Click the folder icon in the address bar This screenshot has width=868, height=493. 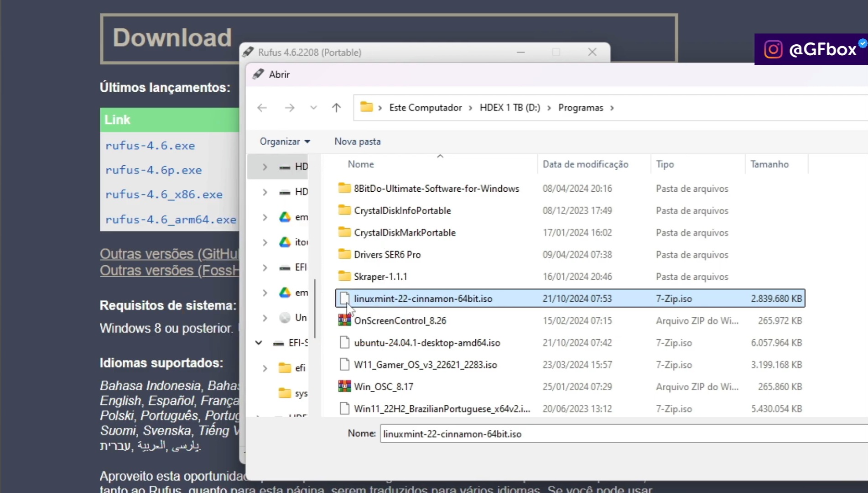(x=368, y=107)
